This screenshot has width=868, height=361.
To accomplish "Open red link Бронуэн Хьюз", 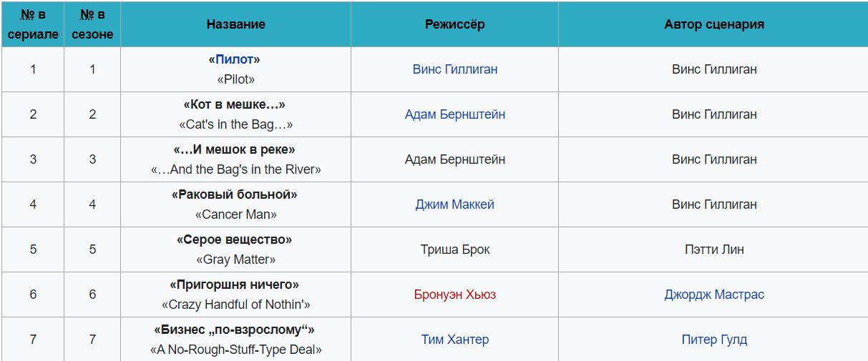I will click(455, 295).
